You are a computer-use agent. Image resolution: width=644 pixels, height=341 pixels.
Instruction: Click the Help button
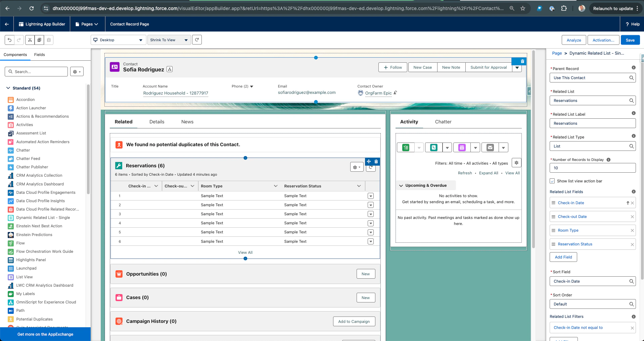pyautogui.click(x=633, y=24)
